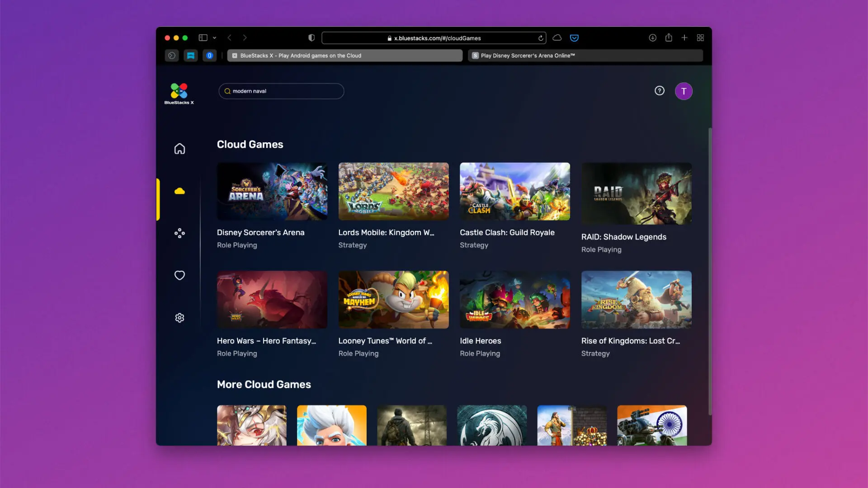Click the Downloads icon in the browser toolbar
The image size is (868, 488).
(653, 38)
